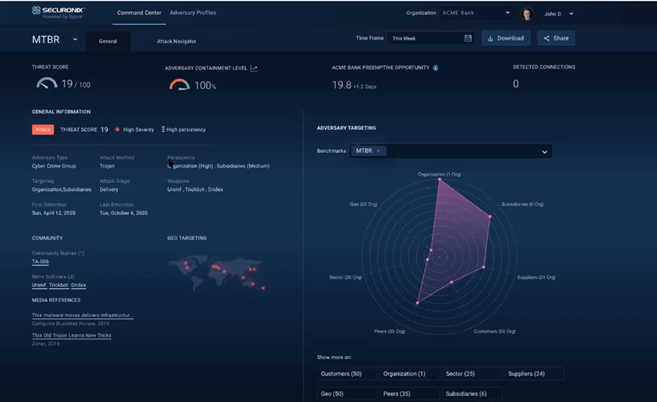Click the Securonix logo
Image resolution: width=657 pixels, height=402 pixels.
click(x=60, y=13)
